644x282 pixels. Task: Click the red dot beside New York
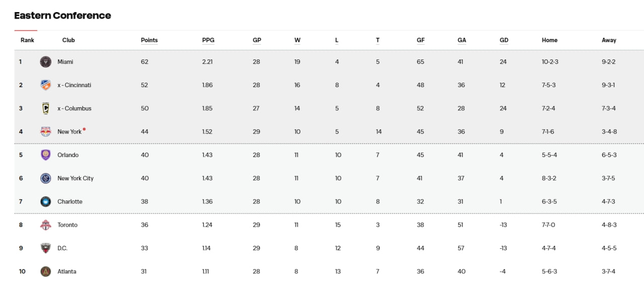84,129
